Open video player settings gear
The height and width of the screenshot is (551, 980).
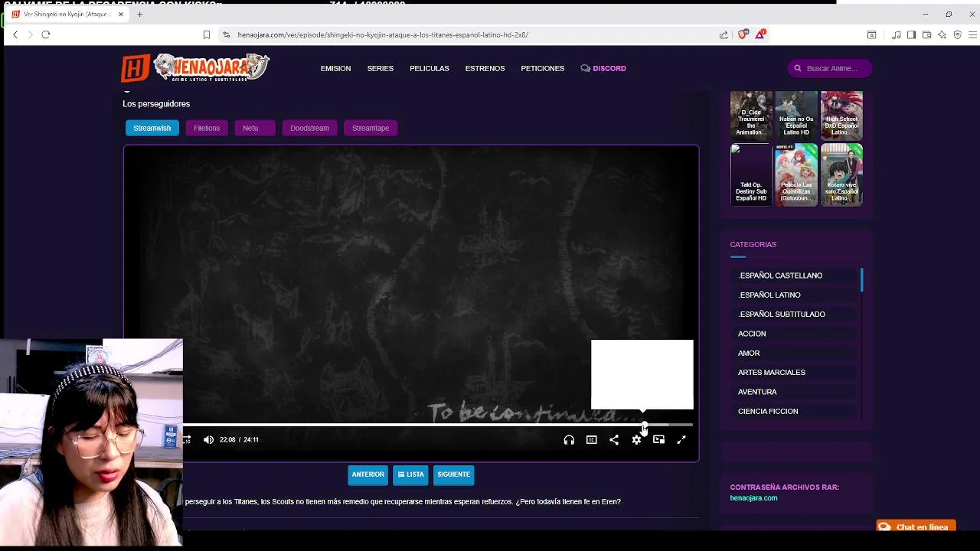tap(636, 440)
